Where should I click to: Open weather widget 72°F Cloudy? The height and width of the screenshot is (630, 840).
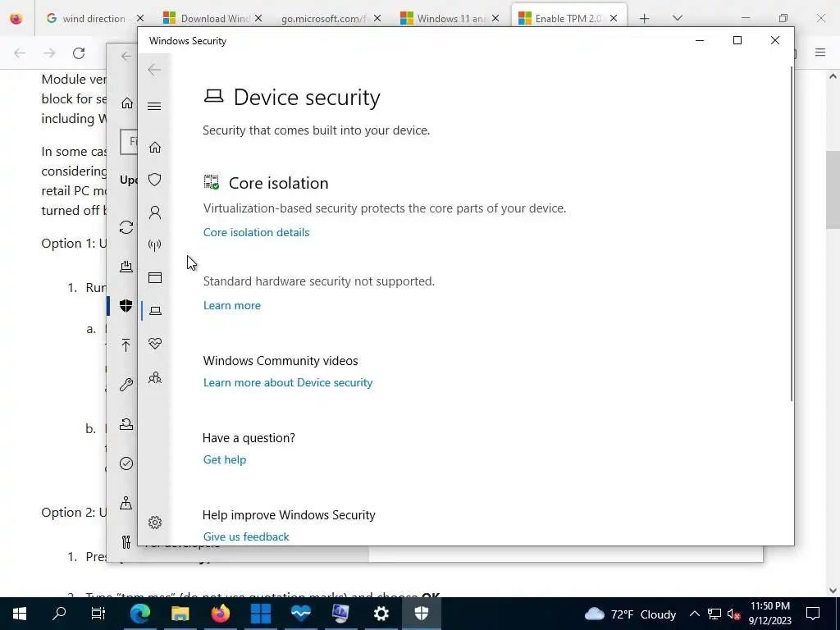(630, 614)
